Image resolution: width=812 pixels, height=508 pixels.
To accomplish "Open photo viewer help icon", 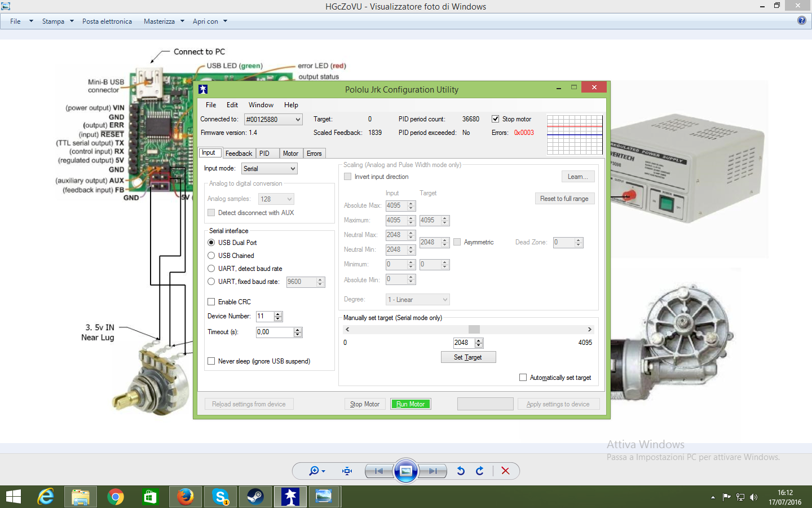I will [802, 20].
